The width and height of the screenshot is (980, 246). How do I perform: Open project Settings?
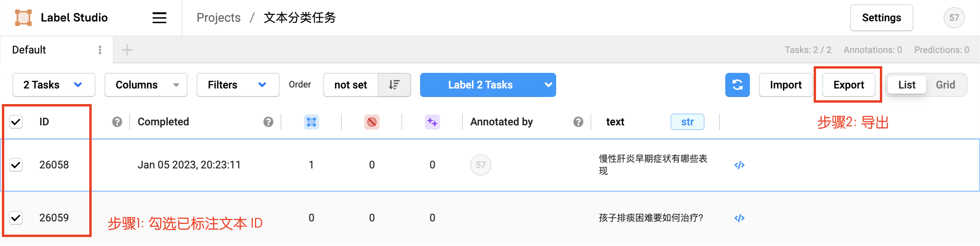coord(881,18)
